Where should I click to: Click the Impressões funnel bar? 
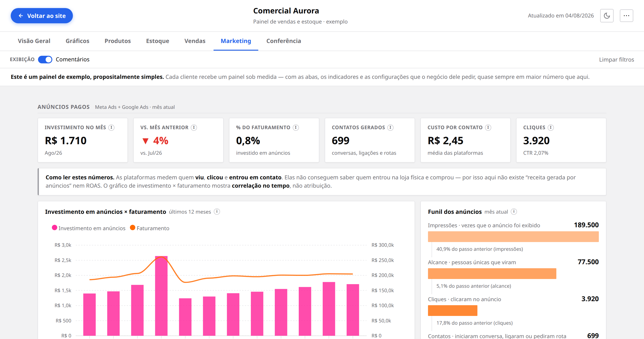pos(513,237)
